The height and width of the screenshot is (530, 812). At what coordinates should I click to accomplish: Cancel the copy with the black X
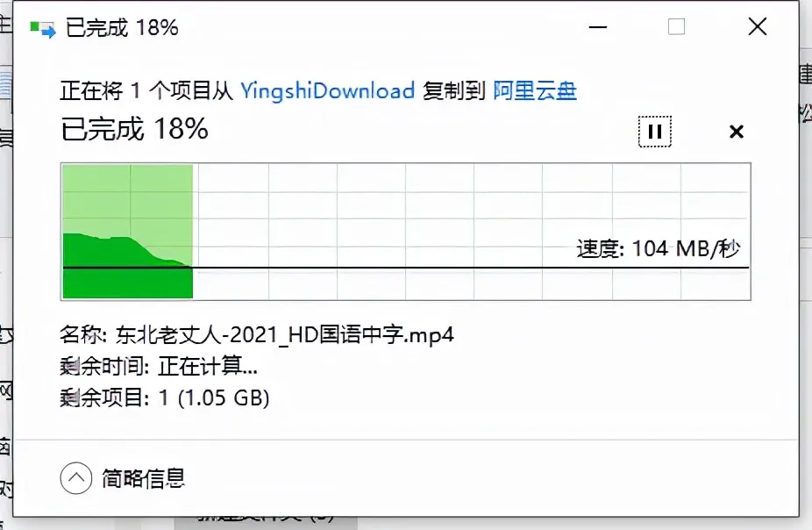[736, 132]
